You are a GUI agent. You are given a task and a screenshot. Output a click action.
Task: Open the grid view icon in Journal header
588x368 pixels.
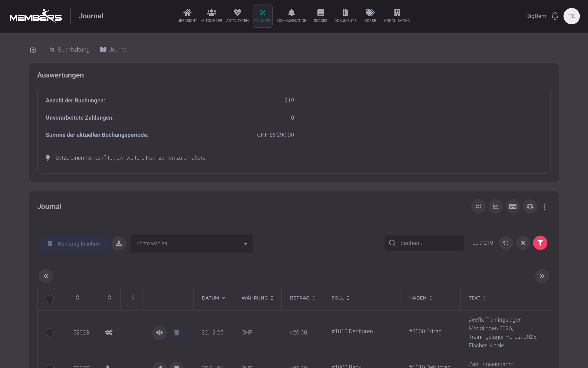[x=478, y=207]
